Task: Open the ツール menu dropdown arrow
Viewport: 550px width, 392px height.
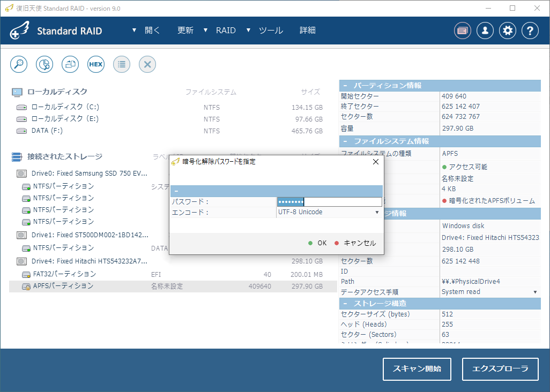Action: click(x=248, y=31)
